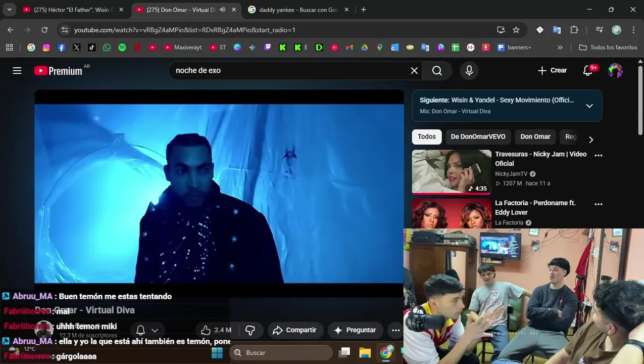Select the De DonOmarVEVO chip
644x364 pixels.
[478, 136]
